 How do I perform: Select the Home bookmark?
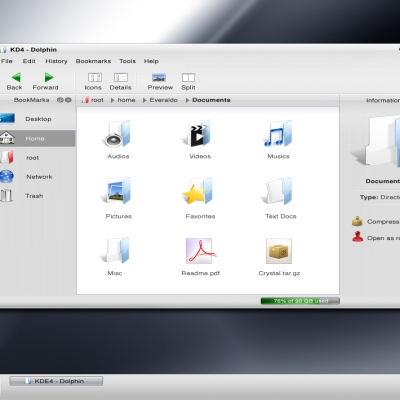(38, 138)
